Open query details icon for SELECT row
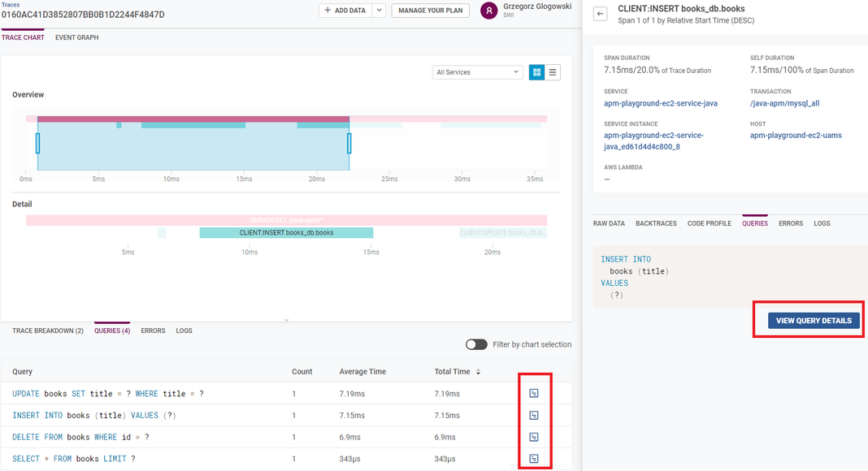Screen dimensions: 868x471 pyautogui.click(x=534, y=459)
